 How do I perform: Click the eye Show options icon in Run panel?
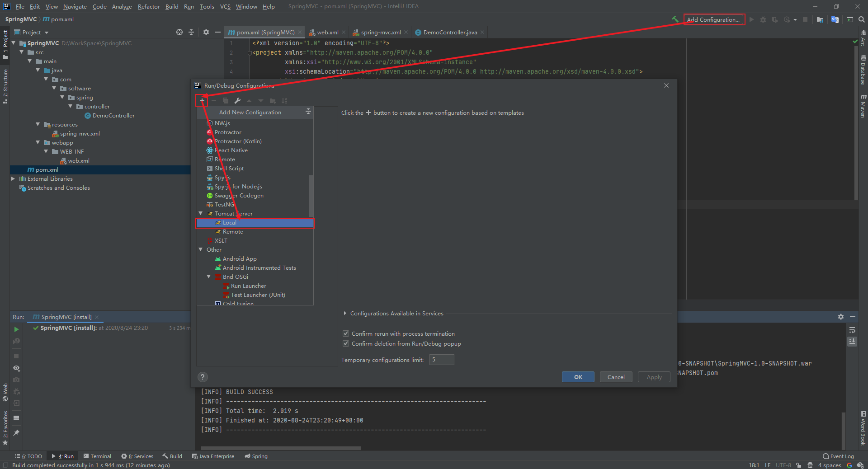click(16, 368)
